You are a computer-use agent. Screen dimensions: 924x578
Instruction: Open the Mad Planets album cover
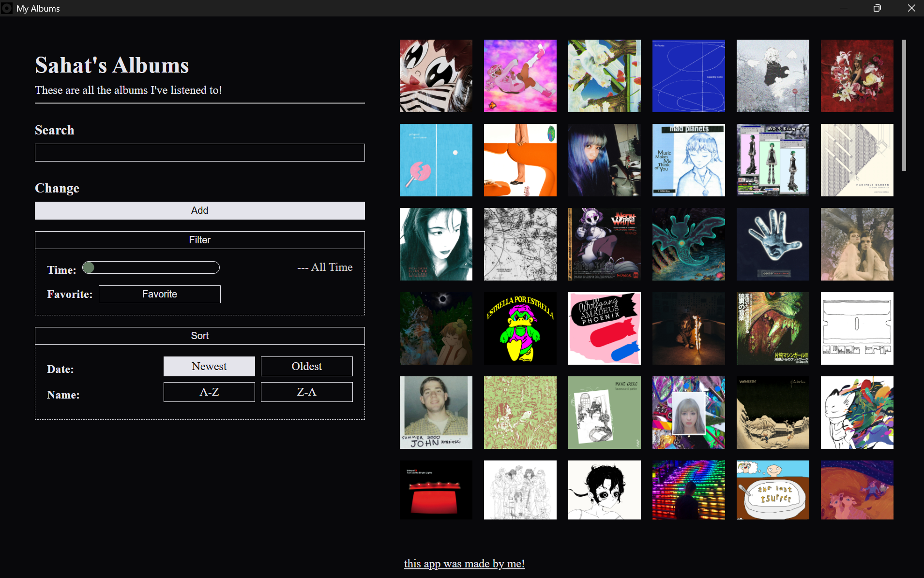point(688,160)
